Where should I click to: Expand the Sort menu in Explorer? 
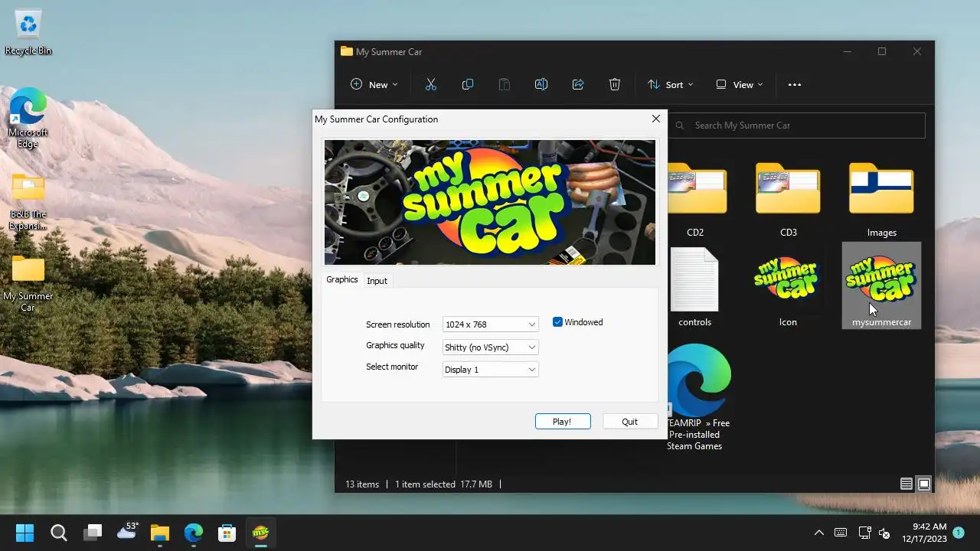point(671,84)
